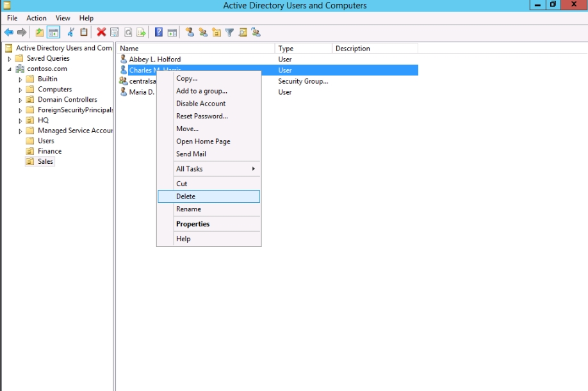Click the centralsa security group icon
The height and width of the screenshot is (391, 588).
click(123, 81)
